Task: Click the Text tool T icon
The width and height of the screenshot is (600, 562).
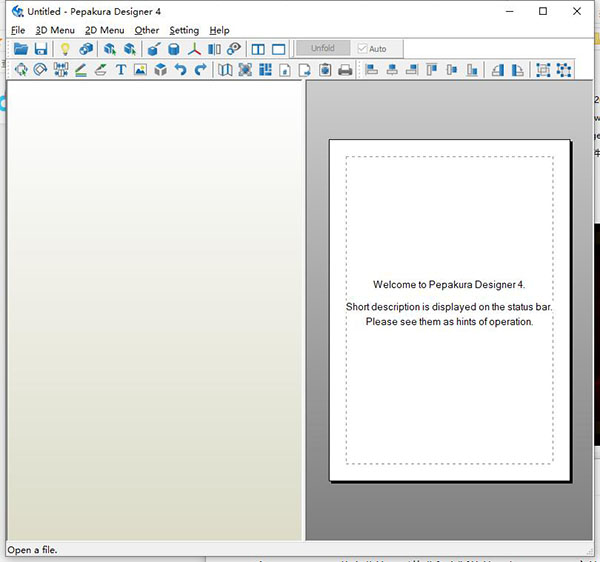Action: pyautogui.click(x=121, y=70)
